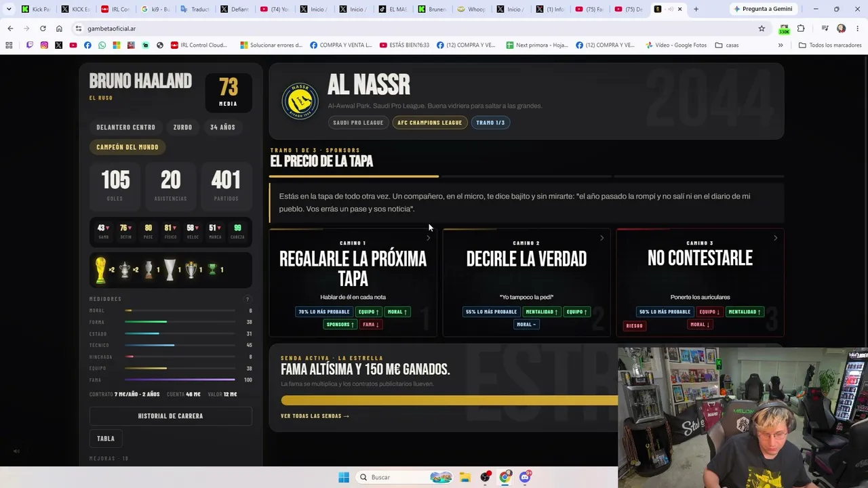
Task: Click the 70% lo más probable tag
Action: click(324, 312)
